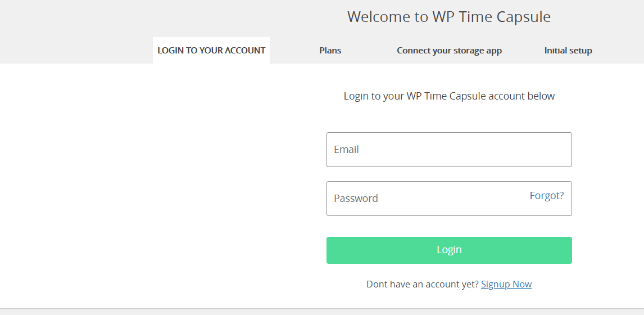Jump to the Initial setup step
The image size is (644, 315).
coord(568,51)
